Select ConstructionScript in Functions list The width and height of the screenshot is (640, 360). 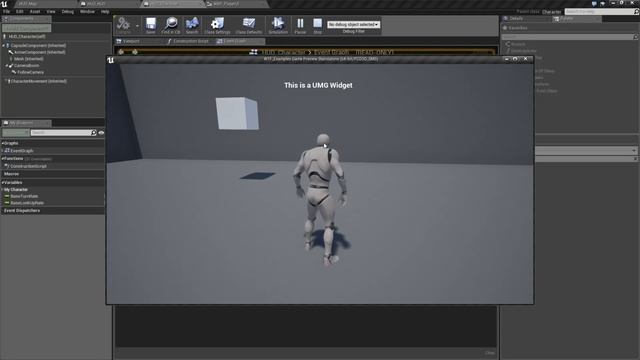[x=28, y=166]
